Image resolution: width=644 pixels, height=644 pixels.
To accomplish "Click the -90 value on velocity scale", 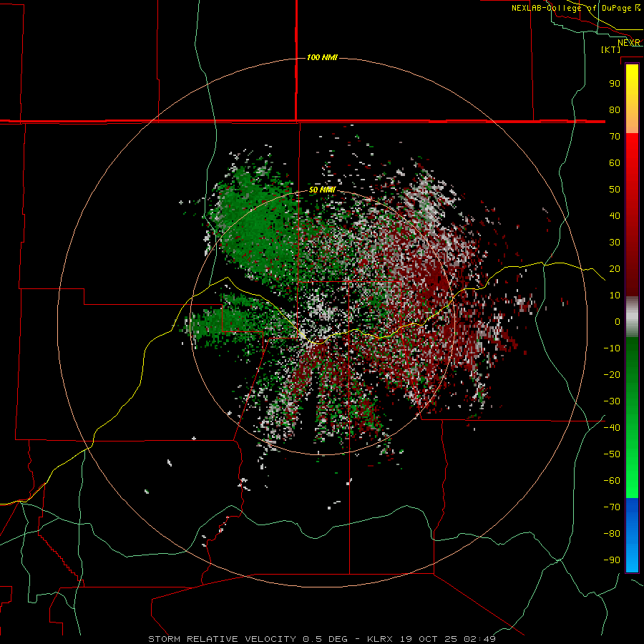I will point(612,560).
